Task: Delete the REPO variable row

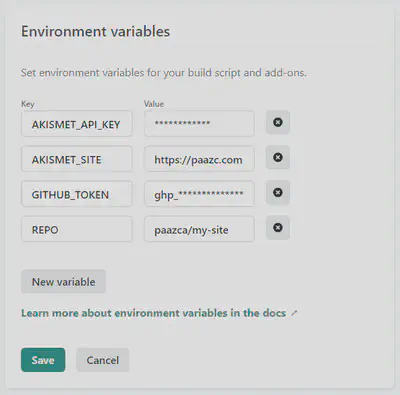Action: tap(278, 228)
